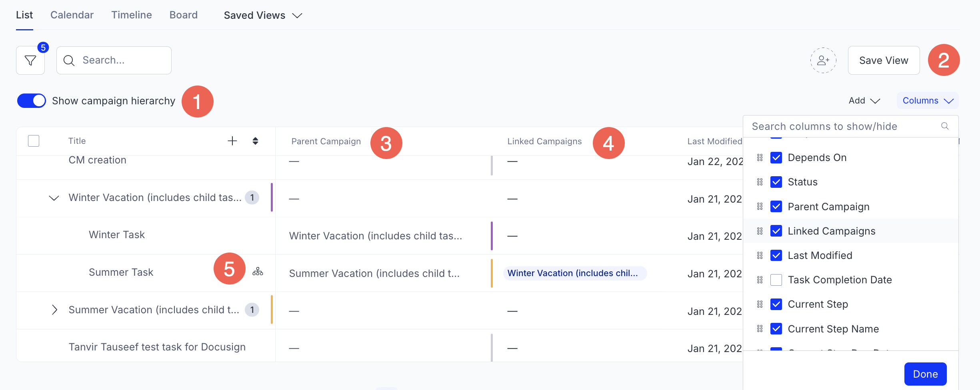Click the search magnifier in columns panel

[x=945, y=126]
